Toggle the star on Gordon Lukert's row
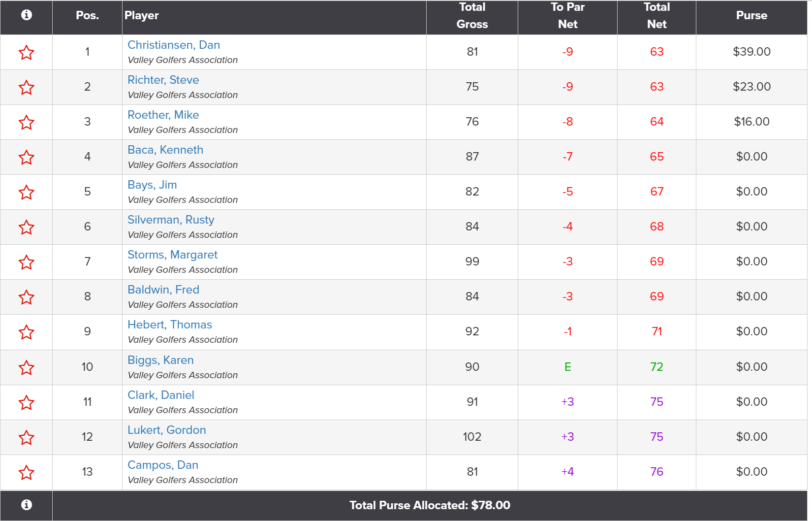The image size is (812, 521). pos(27,437)
